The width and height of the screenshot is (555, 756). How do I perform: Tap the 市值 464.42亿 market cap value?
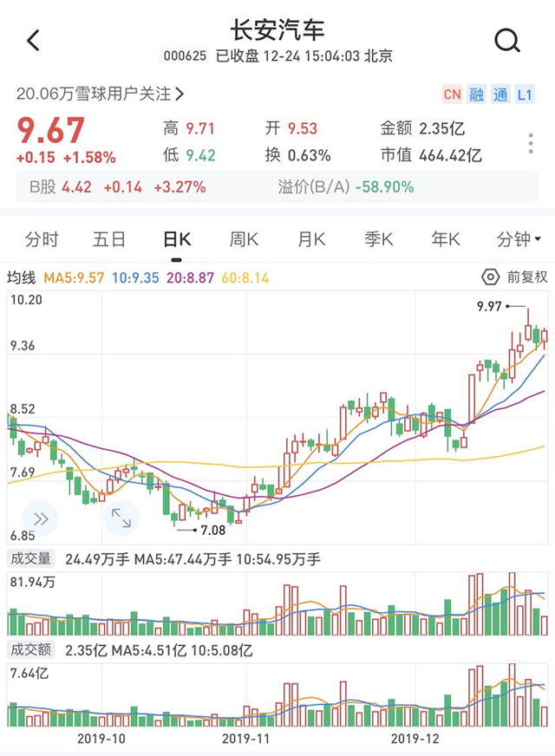tap(431, 155)
